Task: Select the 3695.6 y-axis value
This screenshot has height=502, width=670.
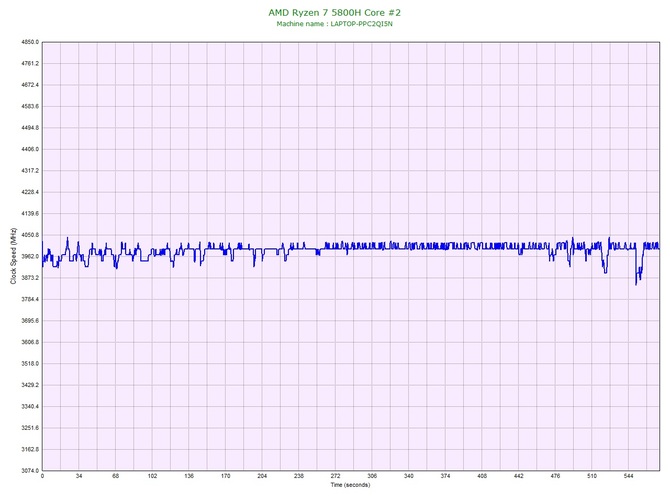Action: [30, 321]
